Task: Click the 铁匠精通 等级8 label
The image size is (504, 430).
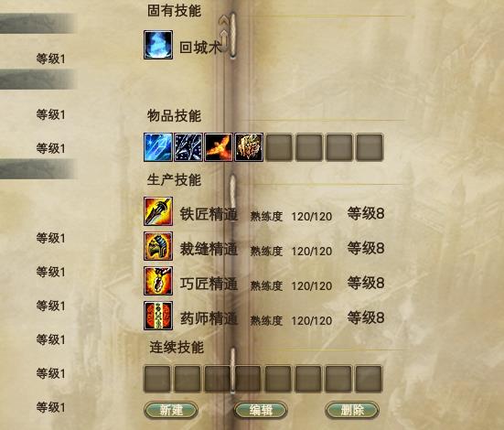Action: pyautogui.click(x=366, y=213)
